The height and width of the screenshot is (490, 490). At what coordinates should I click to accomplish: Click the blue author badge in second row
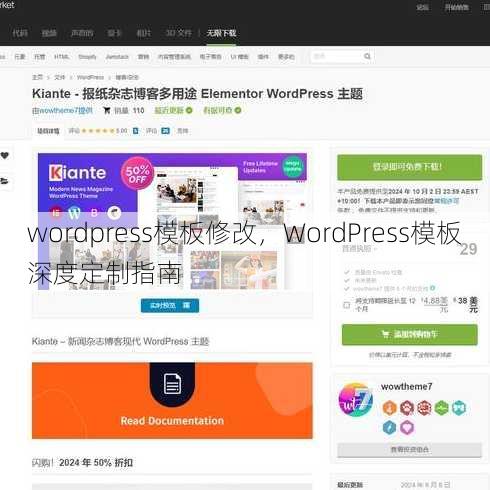(x=389, y=427)
